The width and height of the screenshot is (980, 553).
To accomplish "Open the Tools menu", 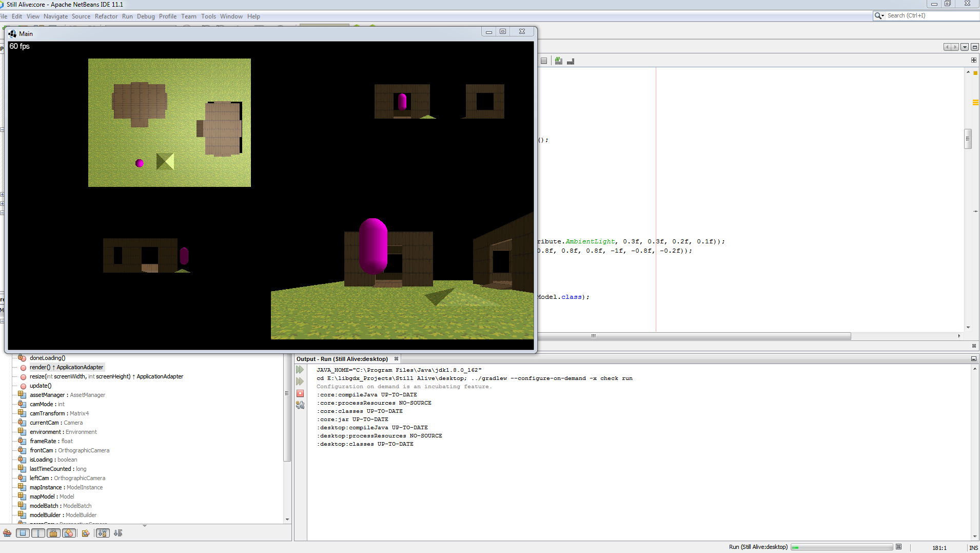I will [208, 16].
